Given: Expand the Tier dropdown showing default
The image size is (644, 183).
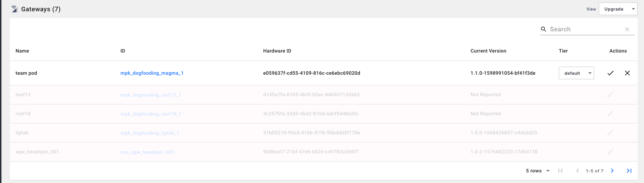Looking at the screenshot, I should [576, 73].
